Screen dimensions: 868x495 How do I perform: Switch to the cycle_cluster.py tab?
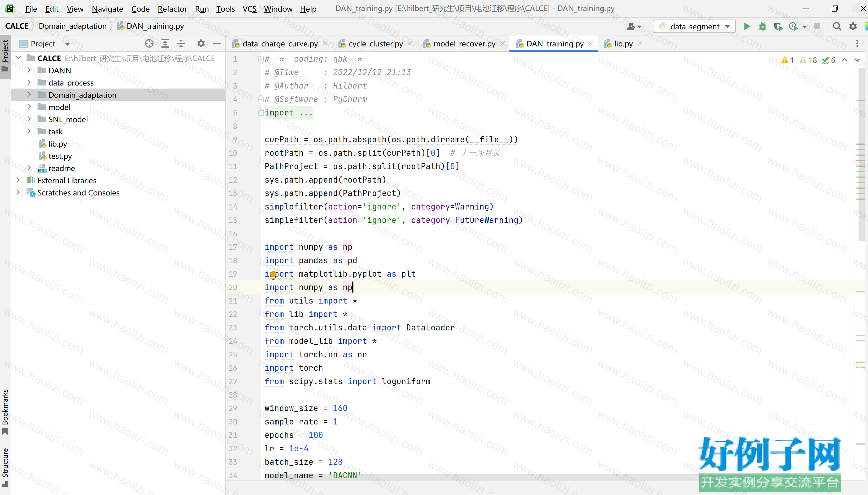[375, 44]
